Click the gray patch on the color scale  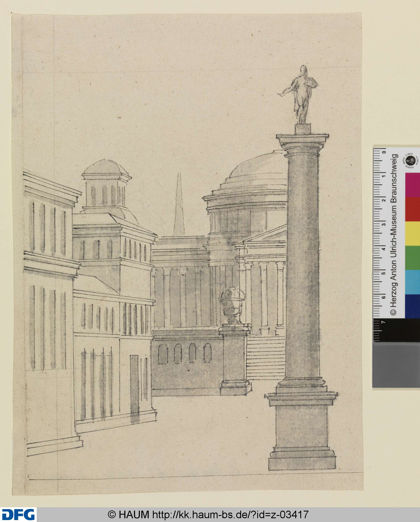tap(396, 365)
